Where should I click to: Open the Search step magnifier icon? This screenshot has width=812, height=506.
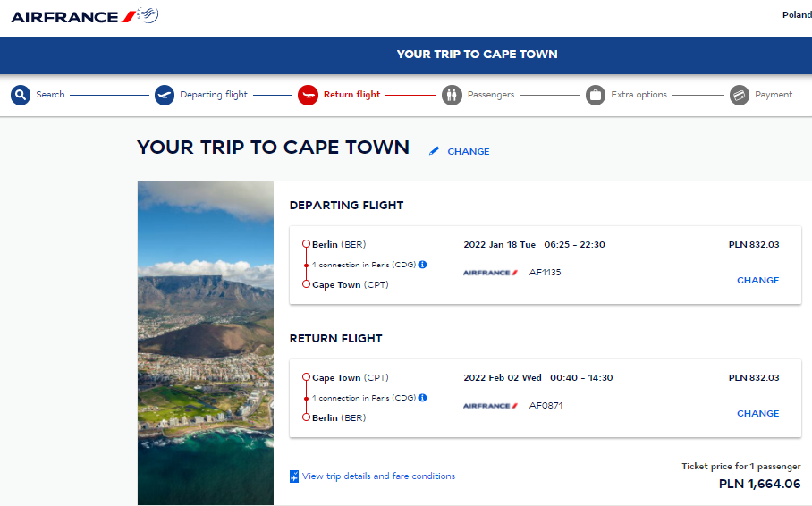coord(21,96)
